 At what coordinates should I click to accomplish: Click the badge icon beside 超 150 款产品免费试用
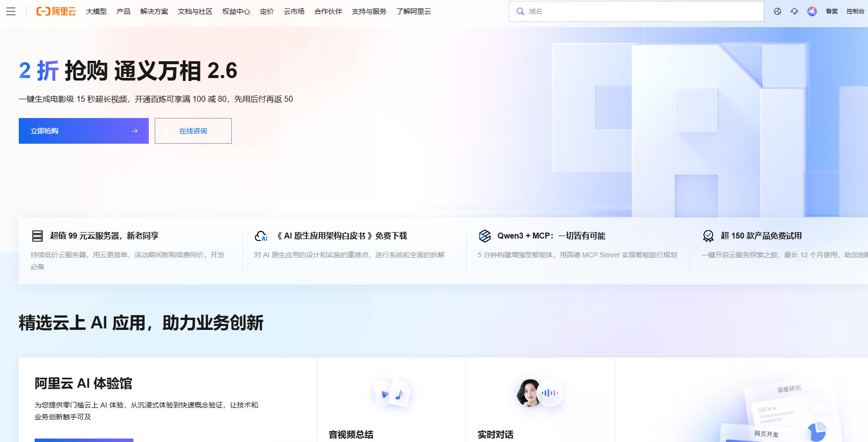(x=708, y=236)
